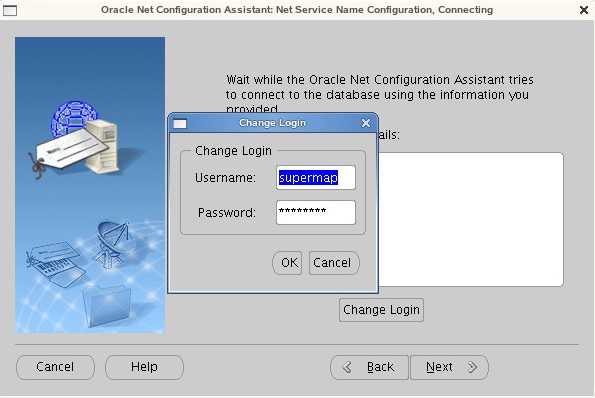
Task: Click the folder illustration in side panel
Action: coord(107,305)
